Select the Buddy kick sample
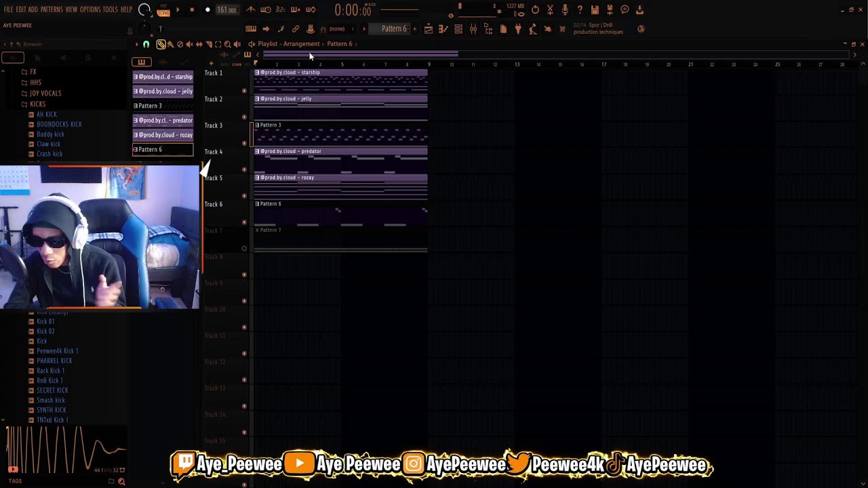Image resolution: width=868 pixels, height=488 pixels. coord(50,134)
